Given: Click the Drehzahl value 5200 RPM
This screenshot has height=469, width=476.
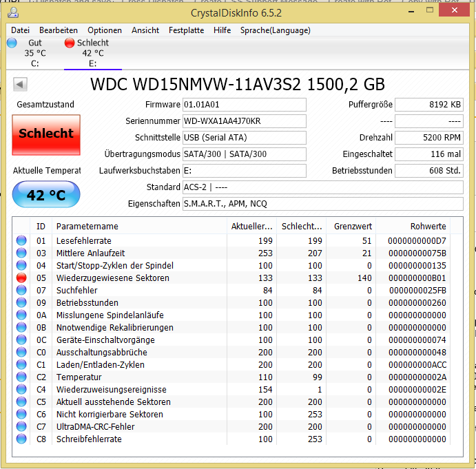Looking at the screenshot, I should (428, 138).
